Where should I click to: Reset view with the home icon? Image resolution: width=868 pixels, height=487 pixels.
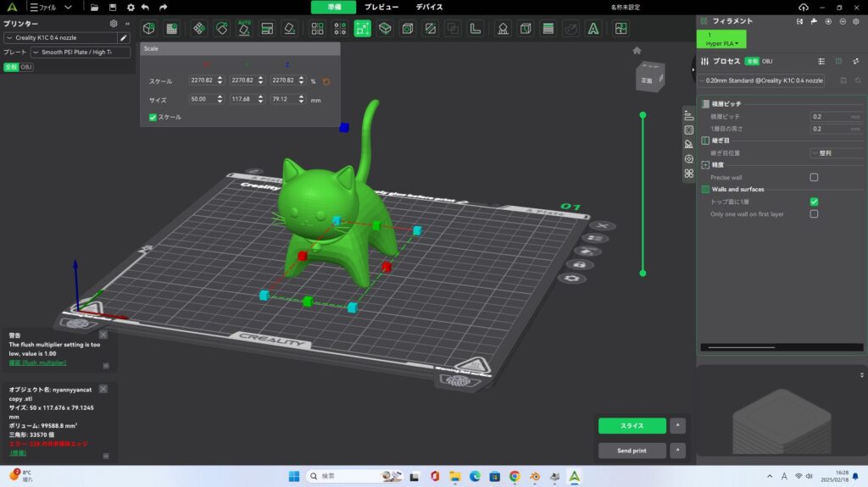(x=637, y=50)
